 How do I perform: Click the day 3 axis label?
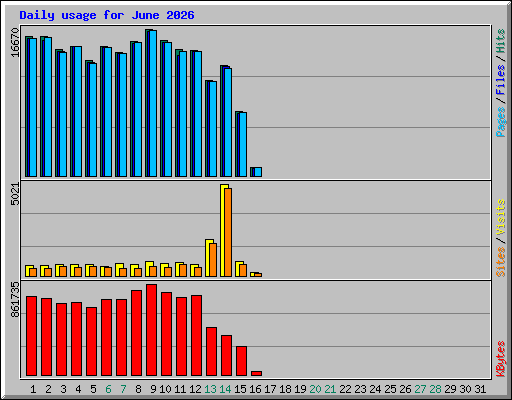63,389
